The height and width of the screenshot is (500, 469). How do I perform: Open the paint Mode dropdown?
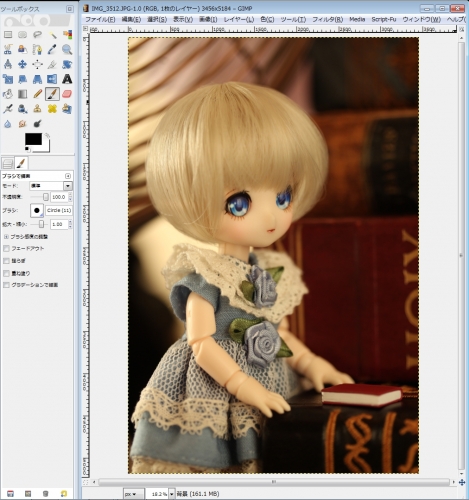[51, 186]
